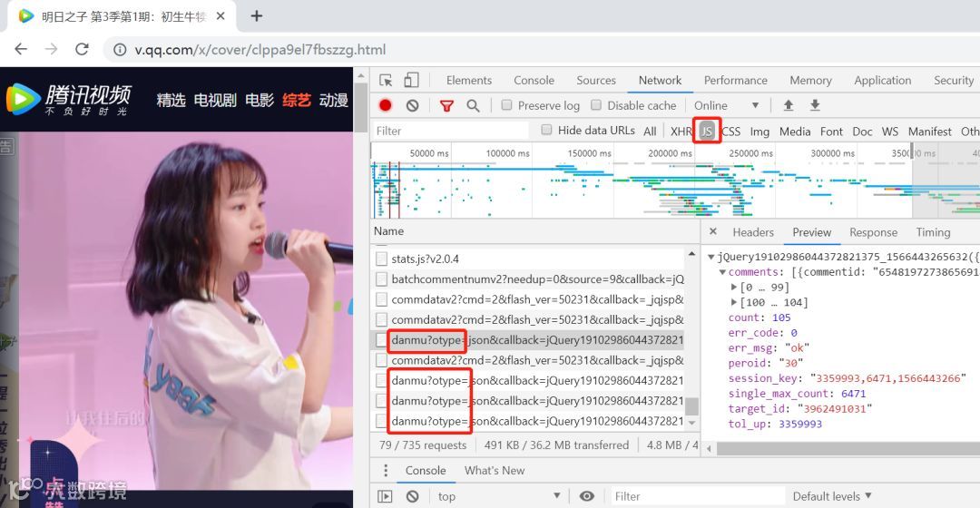Viewport: 980px width, 508px height.
Task: Switch to the Headers detail tab
Action: point(753,232)
